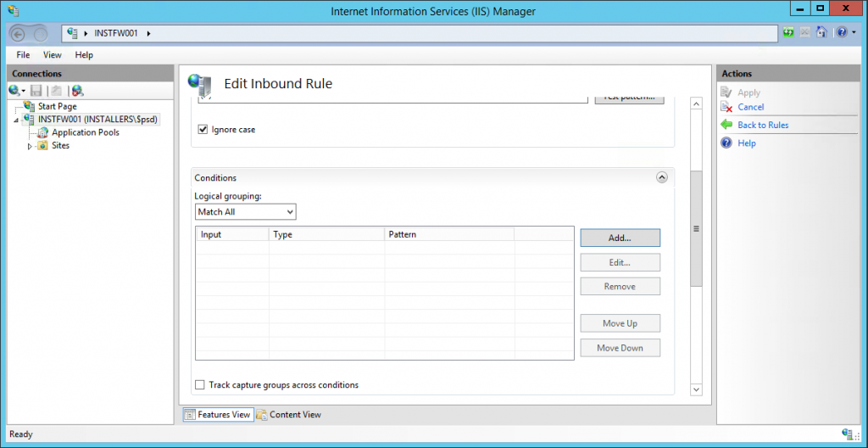Switch to Features View tab
The image size is (868, 448).
point(218,414)
